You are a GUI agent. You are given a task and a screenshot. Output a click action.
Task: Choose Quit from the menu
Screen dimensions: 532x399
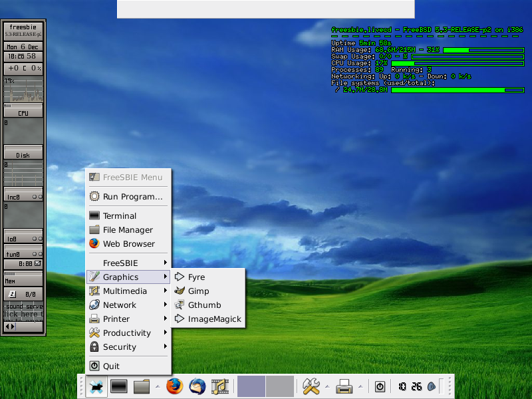coord(128,366)
